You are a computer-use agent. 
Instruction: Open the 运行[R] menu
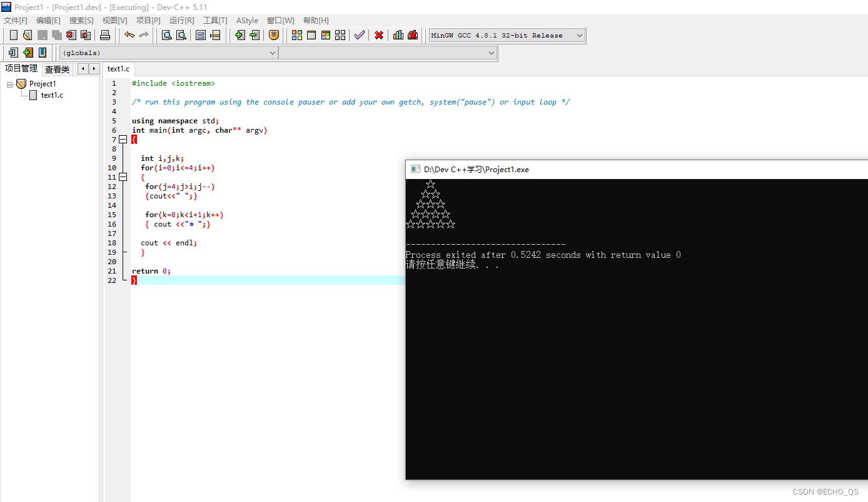pyautogui.click(x=181, y=20)
